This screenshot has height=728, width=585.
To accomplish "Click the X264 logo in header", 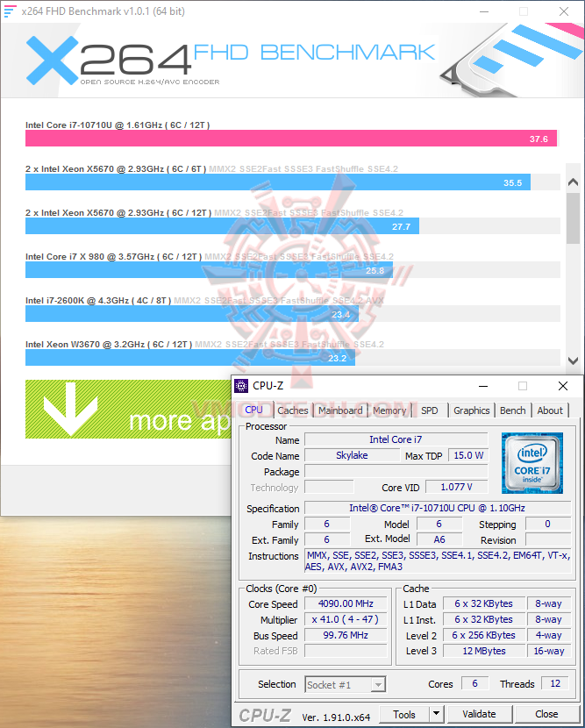I will tap(108, 61).
